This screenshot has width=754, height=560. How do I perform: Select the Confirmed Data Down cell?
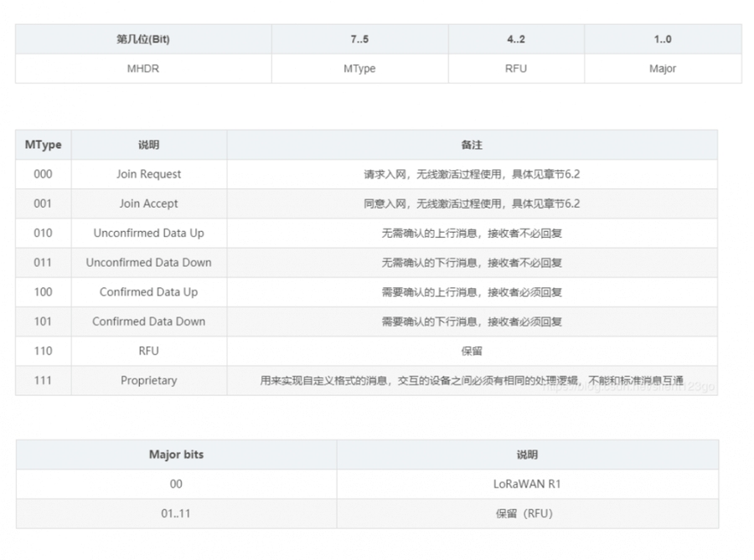tap(148, 321)
